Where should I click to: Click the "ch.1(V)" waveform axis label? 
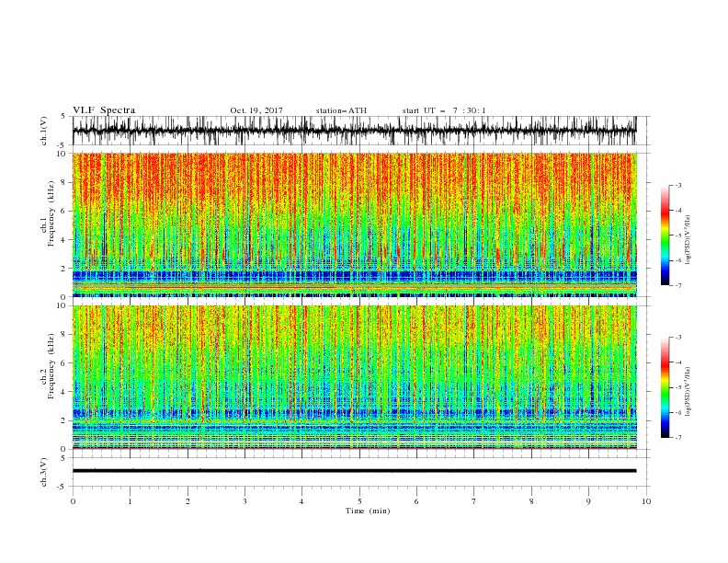pyautogui.click(x=44, y=131)
